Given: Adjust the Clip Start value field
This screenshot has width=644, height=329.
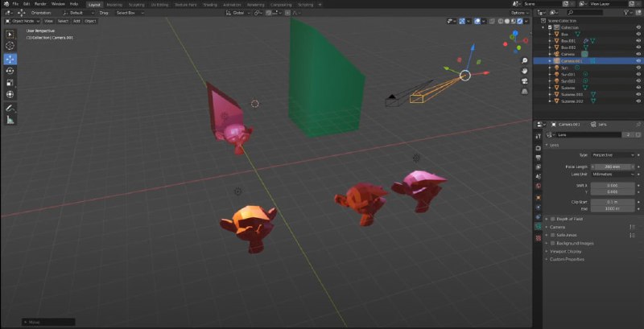Looking at the screenshot, I should 613,202.
